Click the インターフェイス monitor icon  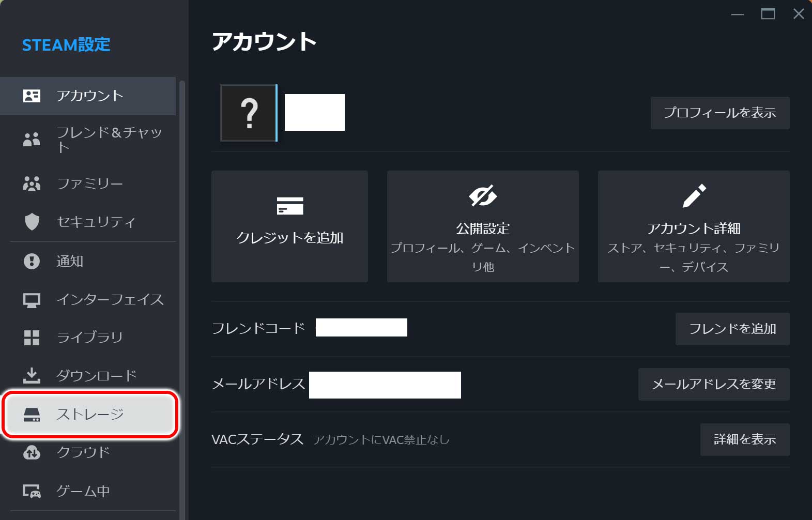32,300
